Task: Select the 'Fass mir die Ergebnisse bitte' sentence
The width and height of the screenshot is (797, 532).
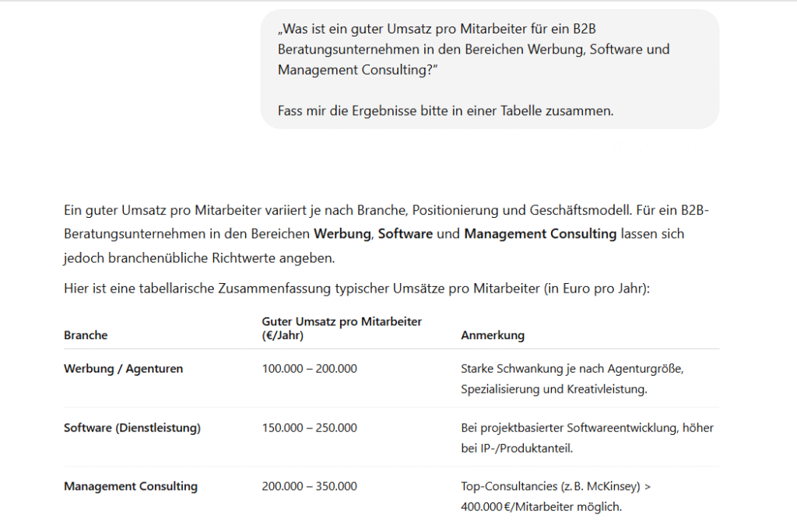Action: tap(446, 110)
